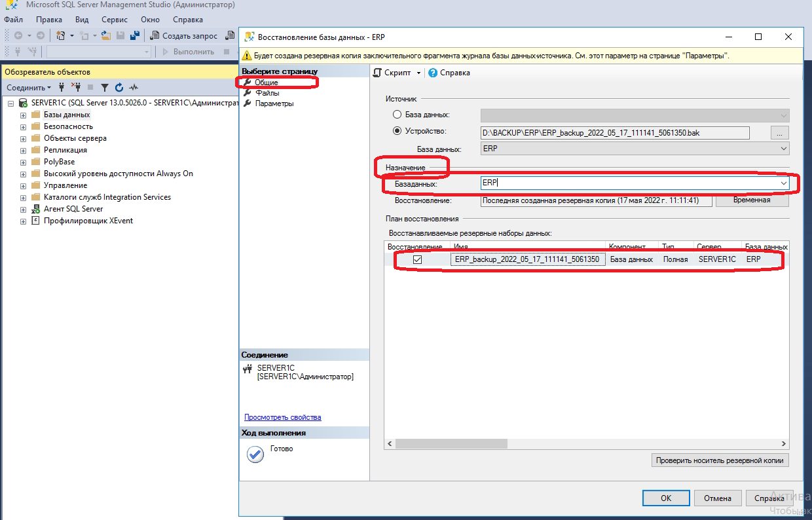Click the Имя column header in backup sets grid
Screen dimensions: 812x520
coord(528,247)
